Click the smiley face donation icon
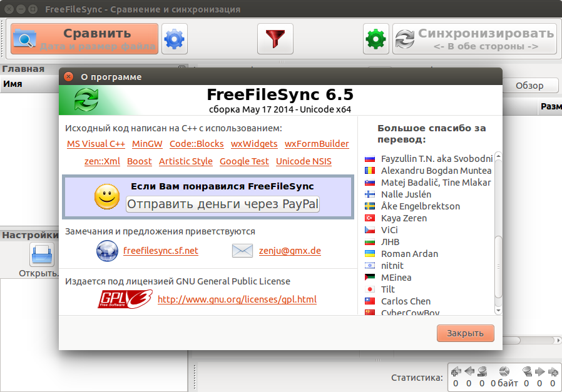The image size is (562, 392). (107, 197)
